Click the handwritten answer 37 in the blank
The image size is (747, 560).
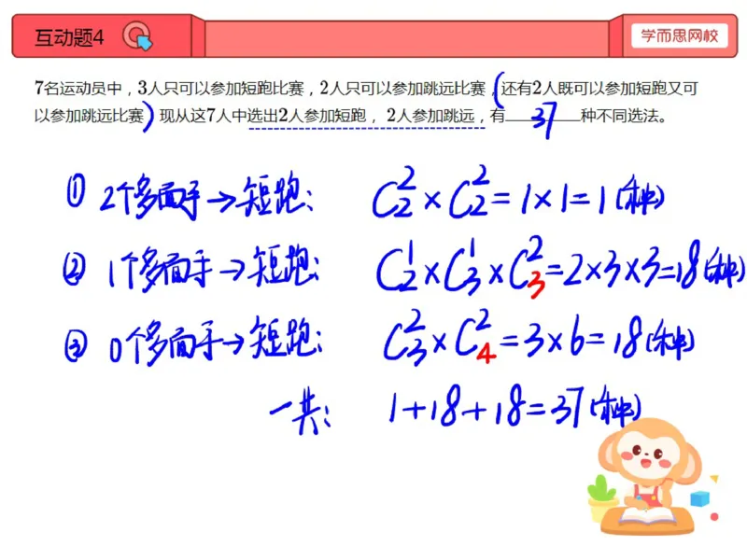click(x=543, y=120)
